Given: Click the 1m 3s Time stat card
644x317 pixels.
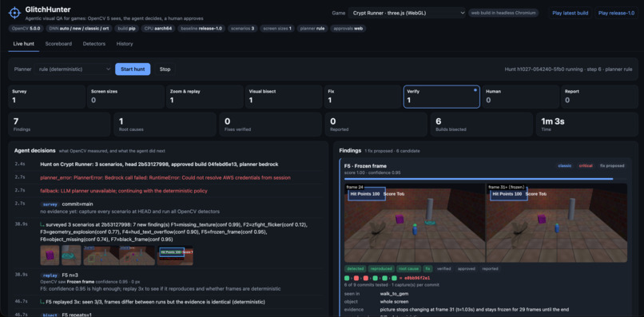Looking at the screenshot, I should coord(587,125).
